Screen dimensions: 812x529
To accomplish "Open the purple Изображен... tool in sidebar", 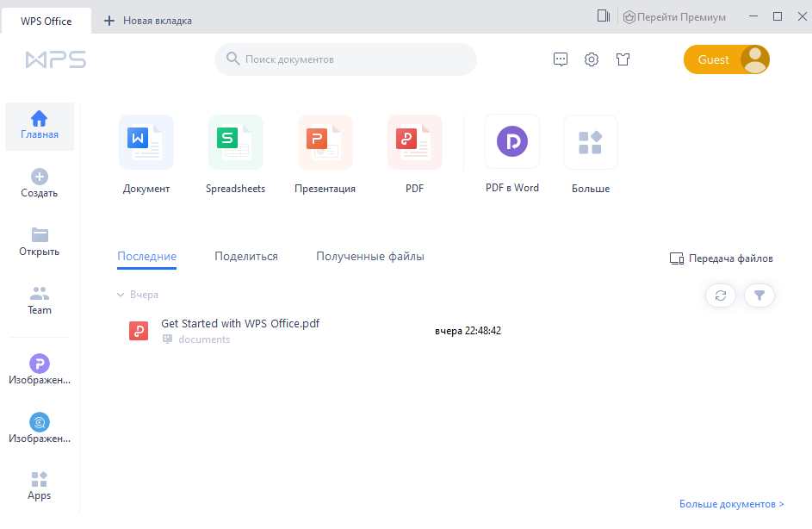I will pos(40,364).
